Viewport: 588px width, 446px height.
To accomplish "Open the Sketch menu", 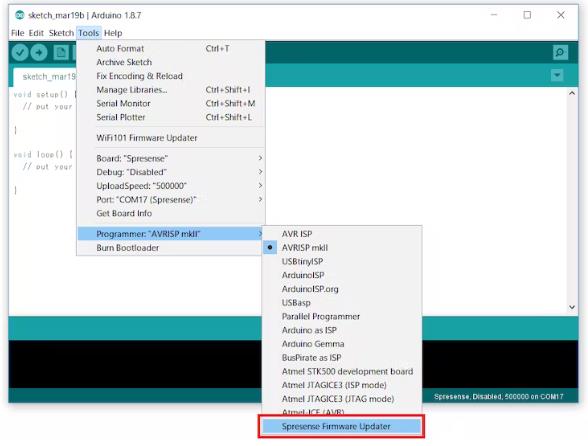I will coord(61,33).
